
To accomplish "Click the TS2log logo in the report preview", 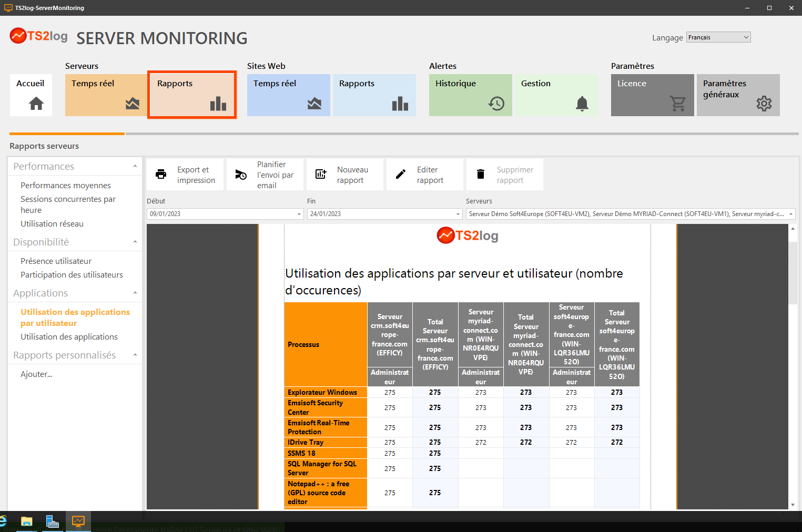I will point(468,236).
